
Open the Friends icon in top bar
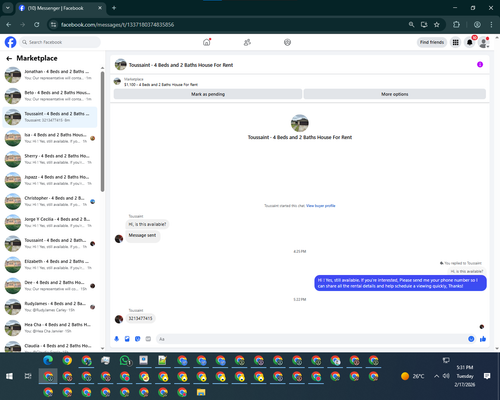pos(247,42)
